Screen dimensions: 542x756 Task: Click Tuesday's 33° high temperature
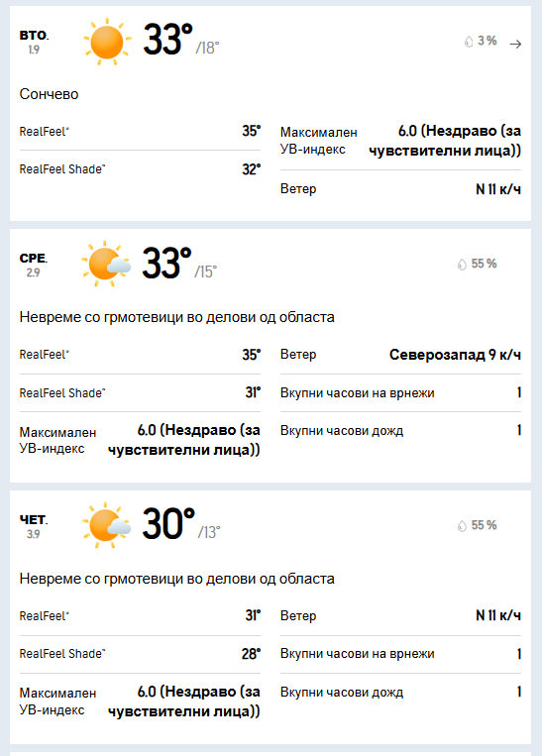point(167,40)
